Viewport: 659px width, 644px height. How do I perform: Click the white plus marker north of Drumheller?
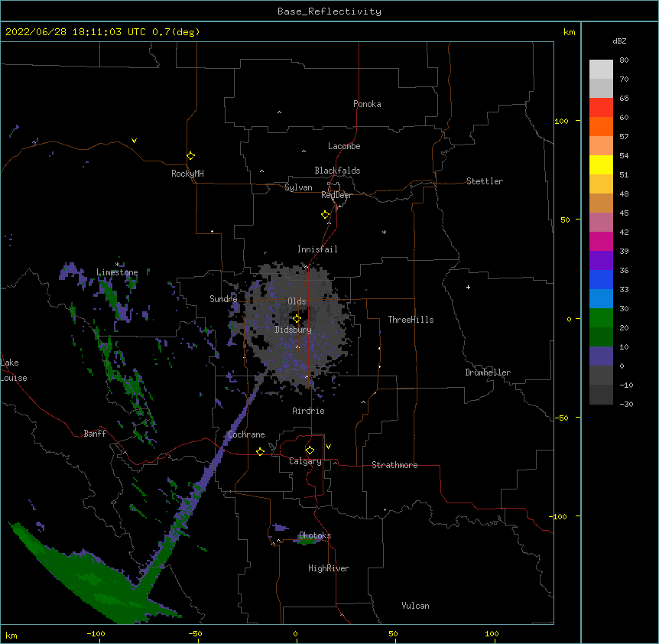468,287
